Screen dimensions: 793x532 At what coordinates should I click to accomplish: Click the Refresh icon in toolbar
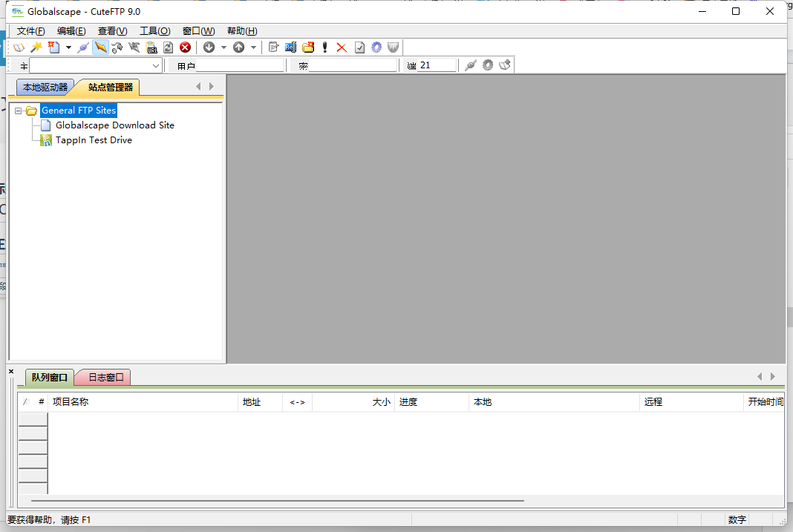coord(169,47)
